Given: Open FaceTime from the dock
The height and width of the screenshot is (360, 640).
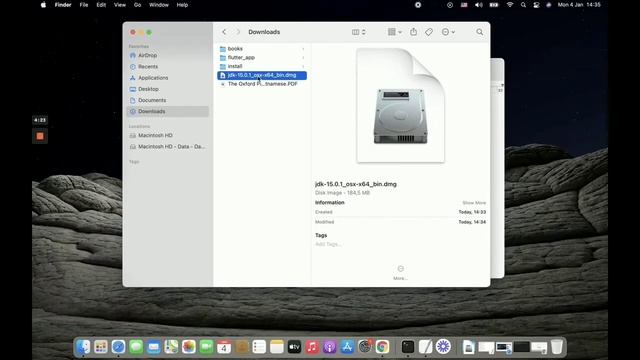Looking at the screenshot, I should pyautogui.click(x=207, y=347).
